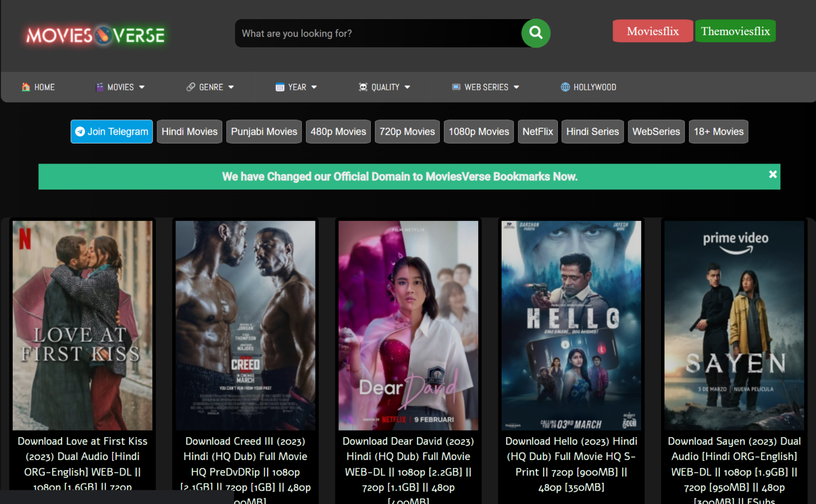Expand the Genre dropdown arrow
Viewport: 816px width, 504px height.
(x=231, y=87)
